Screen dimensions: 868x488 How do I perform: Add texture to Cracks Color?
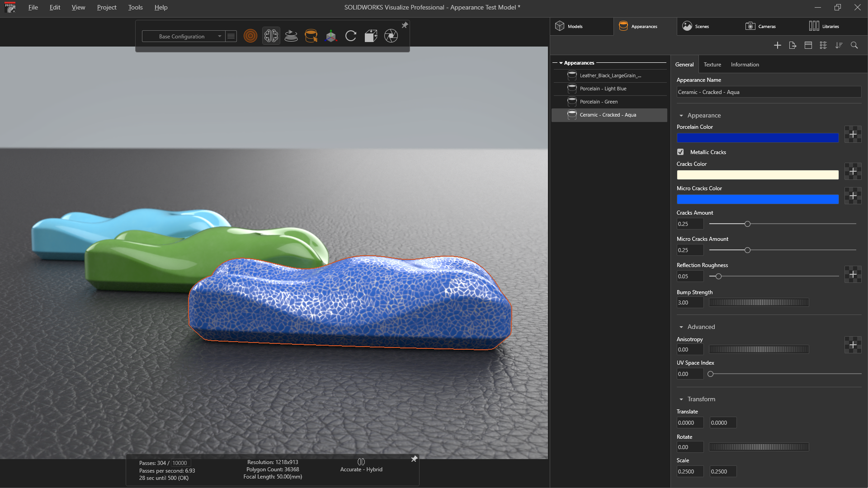coord(853,171)
